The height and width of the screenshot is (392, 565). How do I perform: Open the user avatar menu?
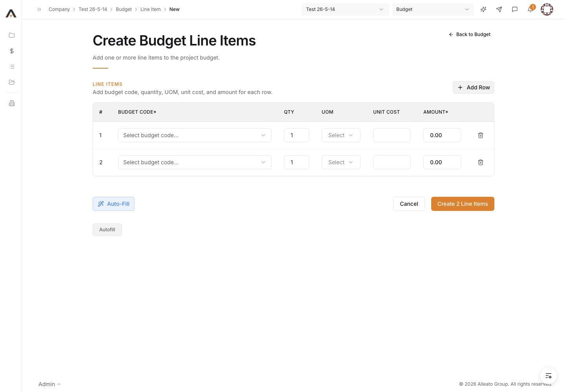click(x=547, y=9)
